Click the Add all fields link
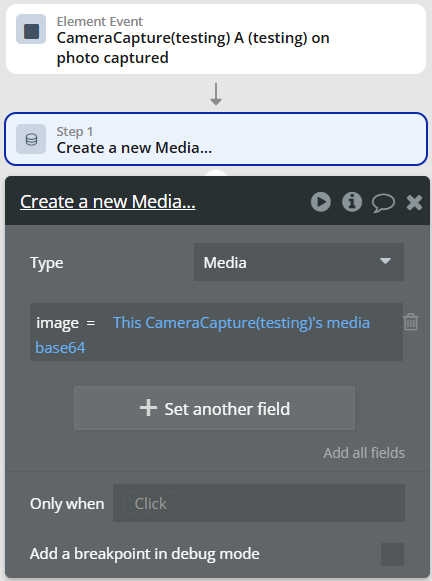Viewport: 432px width, 581px height. (364, 453)
